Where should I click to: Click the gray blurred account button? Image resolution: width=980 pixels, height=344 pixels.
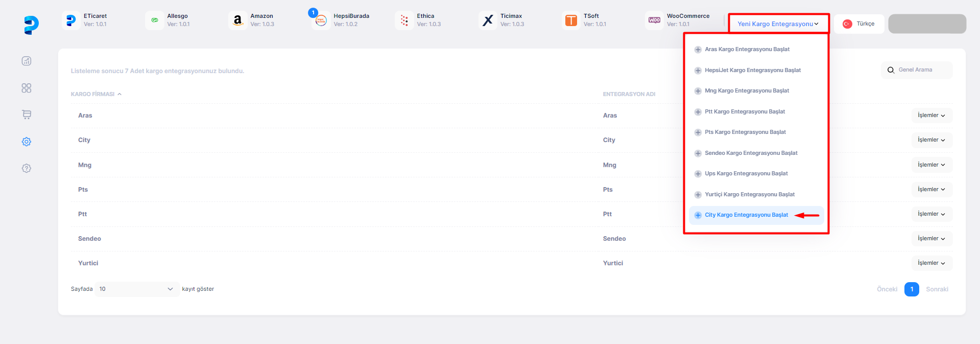pos(927,24)
